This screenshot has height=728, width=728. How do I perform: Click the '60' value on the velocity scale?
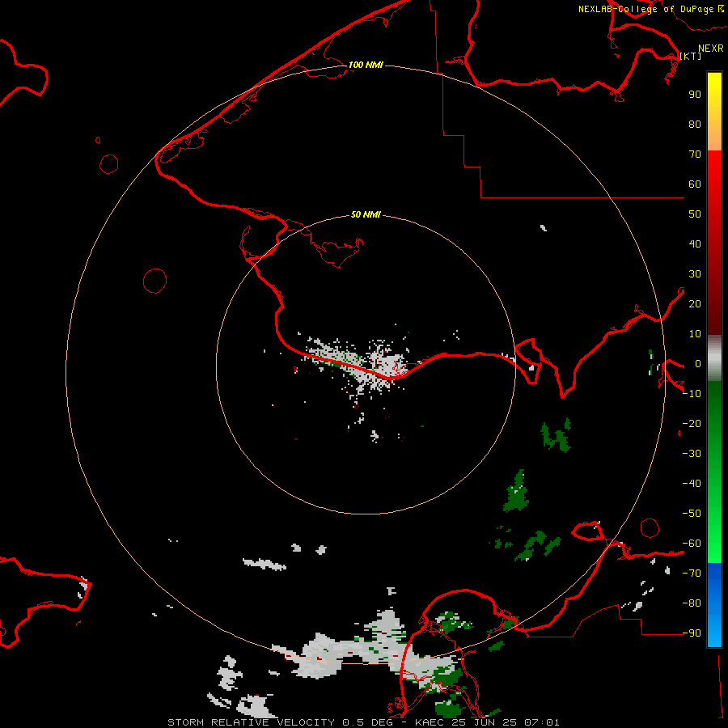click(x=695, y=184)
